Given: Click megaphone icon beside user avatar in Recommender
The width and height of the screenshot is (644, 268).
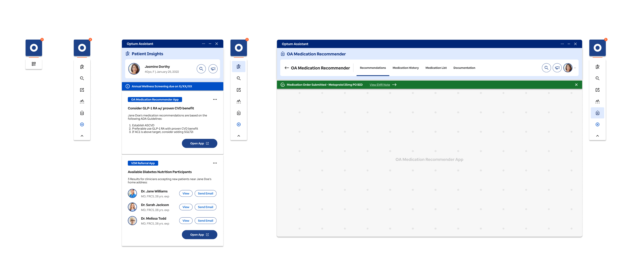Looking at the screenshot, I should [557, 68].
